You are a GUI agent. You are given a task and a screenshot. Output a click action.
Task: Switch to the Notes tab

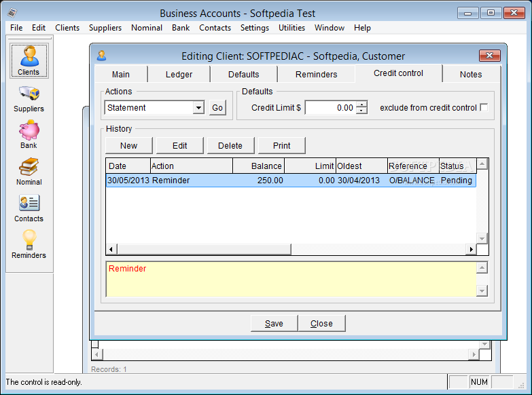pos(471,74)
